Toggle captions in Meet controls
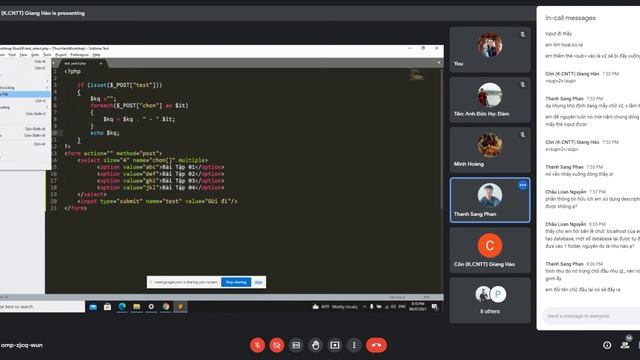The width and height of the screenshot is (640, 360). pyautogui.click(x=296, y=345)
